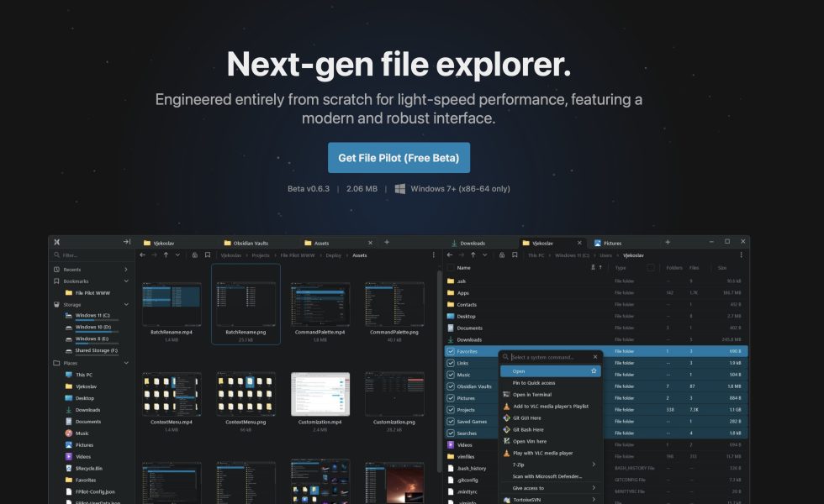Toggle the select-all checkbox beside Name header
Viewport: 824px width, 504px height.
pyautogui.click(x=451, y=268)
